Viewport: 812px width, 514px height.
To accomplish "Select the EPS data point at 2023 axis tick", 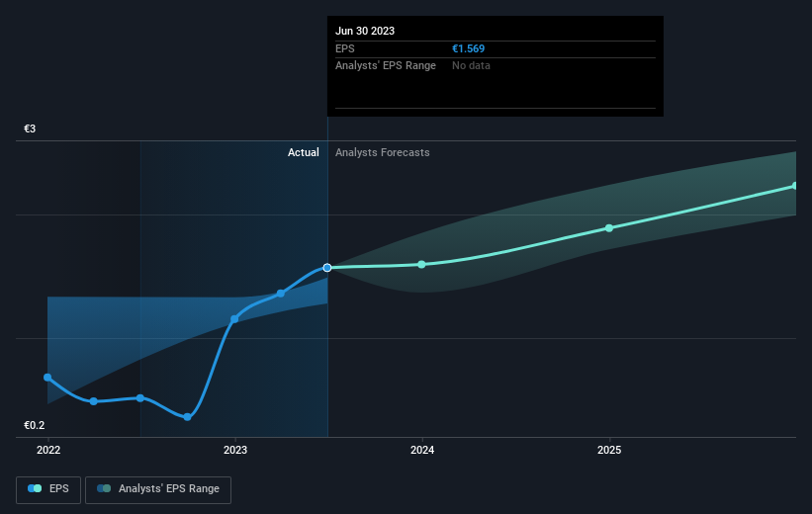I will [234, 319].
